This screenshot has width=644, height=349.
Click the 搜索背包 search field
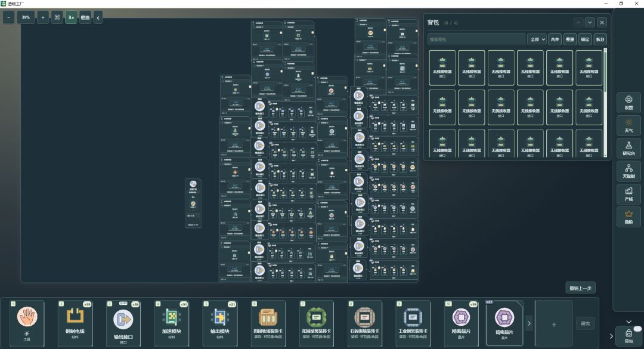point(476,39)
